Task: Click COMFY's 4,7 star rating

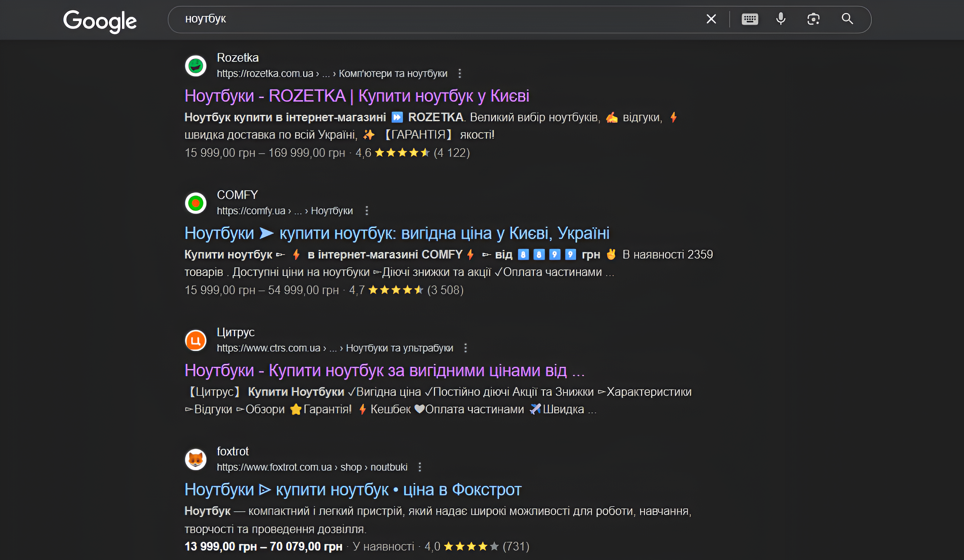Action: (386, 290)
